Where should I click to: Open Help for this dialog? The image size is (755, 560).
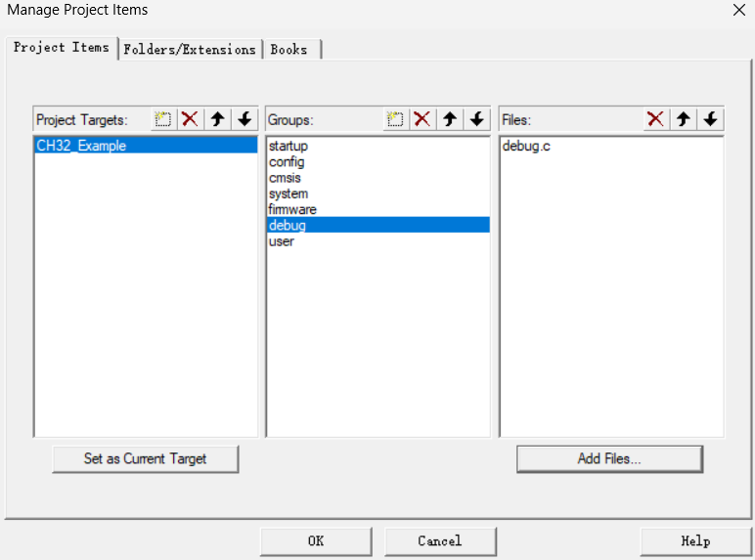(695, 541)
